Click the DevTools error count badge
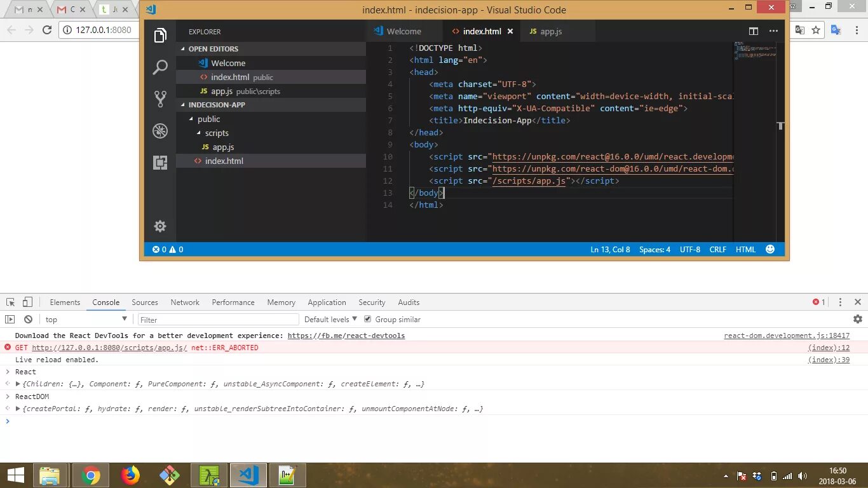Image resolution: width=868 pixels, height=488 pixels. coord(819,302)
